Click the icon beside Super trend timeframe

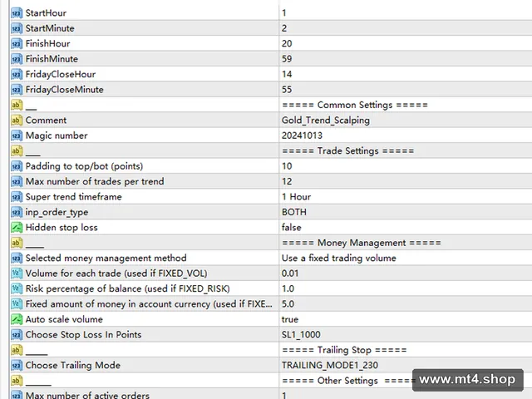click(17, 196)
